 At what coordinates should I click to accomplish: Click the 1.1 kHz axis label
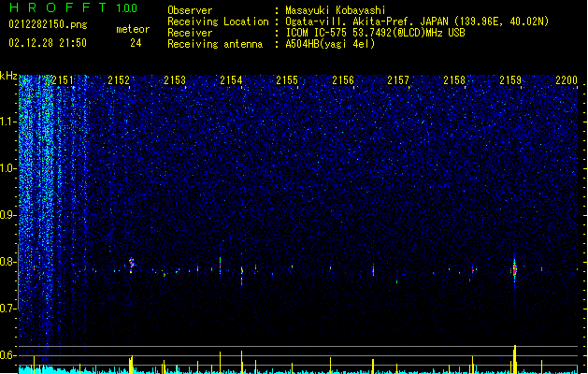(8, 122)
